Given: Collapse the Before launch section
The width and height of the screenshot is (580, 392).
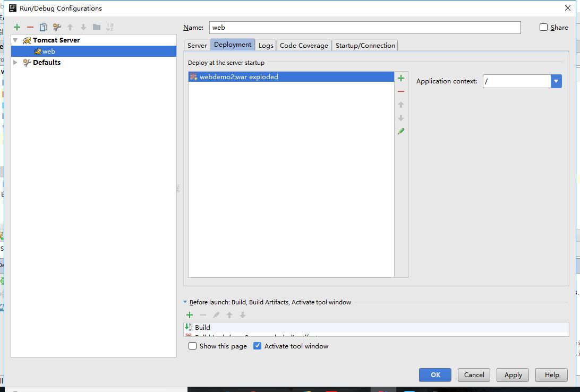Looking at the screenshot, I should (x=185, y=302).
